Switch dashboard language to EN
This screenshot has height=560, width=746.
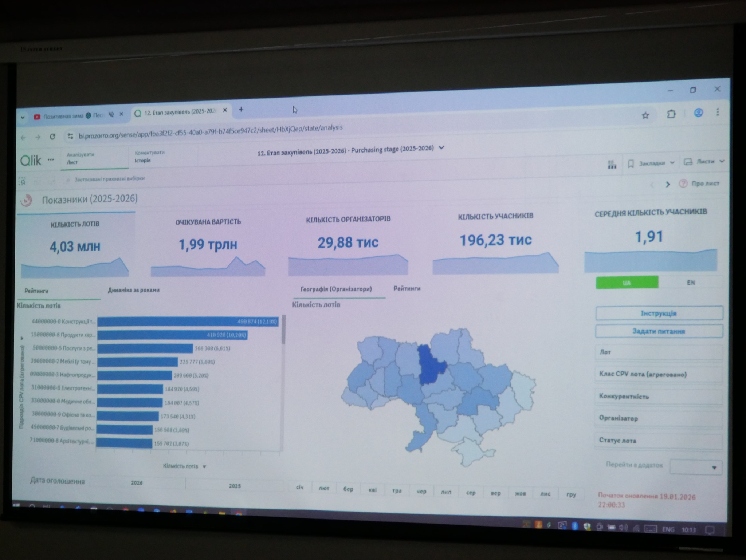[x=691, y=283]
